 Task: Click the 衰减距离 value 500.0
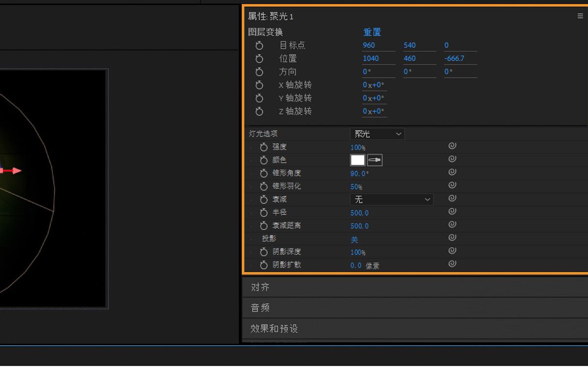pyautogui.click(x=359, y=226)
